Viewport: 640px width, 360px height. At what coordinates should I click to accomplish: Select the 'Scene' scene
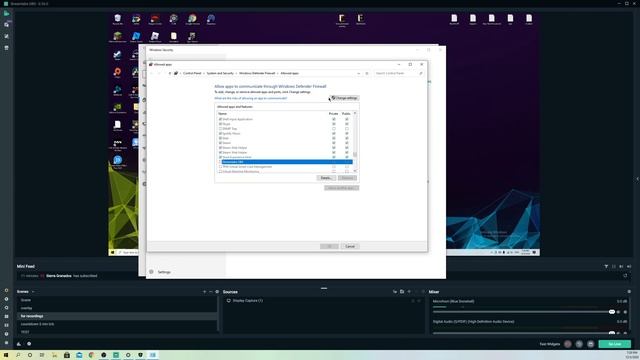(x=116, y=300)
